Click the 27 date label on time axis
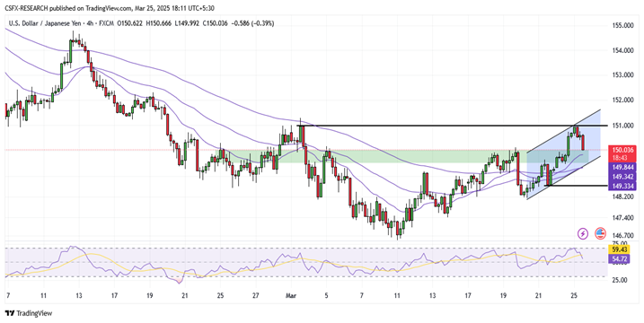Screen dimensions: 644x323 click(x=256, y=295)
